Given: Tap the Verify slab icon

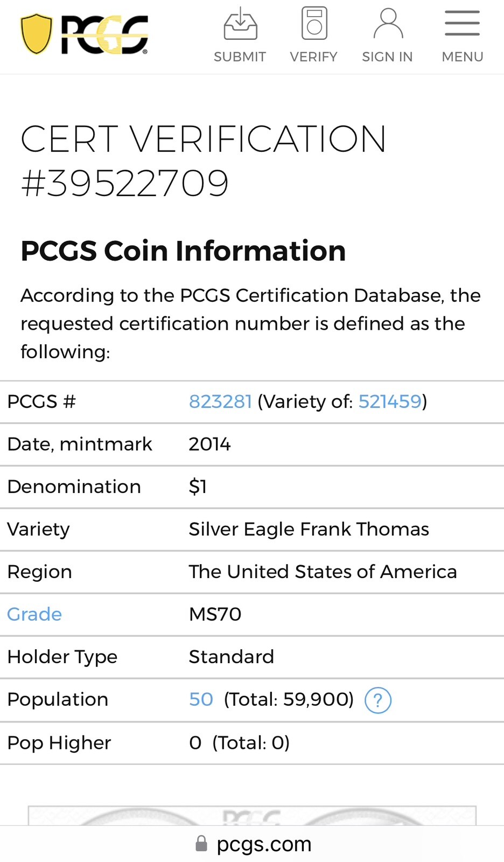Looking at the screenshot, I should coord(314,23).
